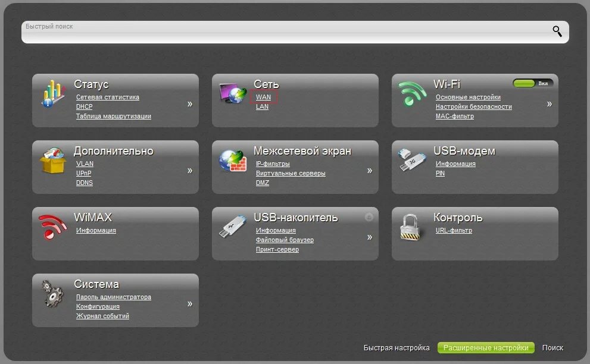Viewport: 590px width, 364px height.
Task: Expand the Дополнительно section arrows
Action: click(190, 170)
